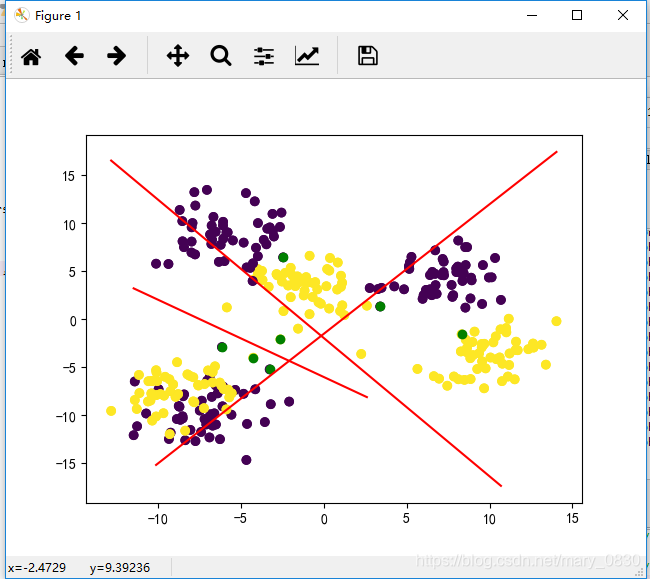Click the far-right yellow point near x=14

tap(556, 321)
